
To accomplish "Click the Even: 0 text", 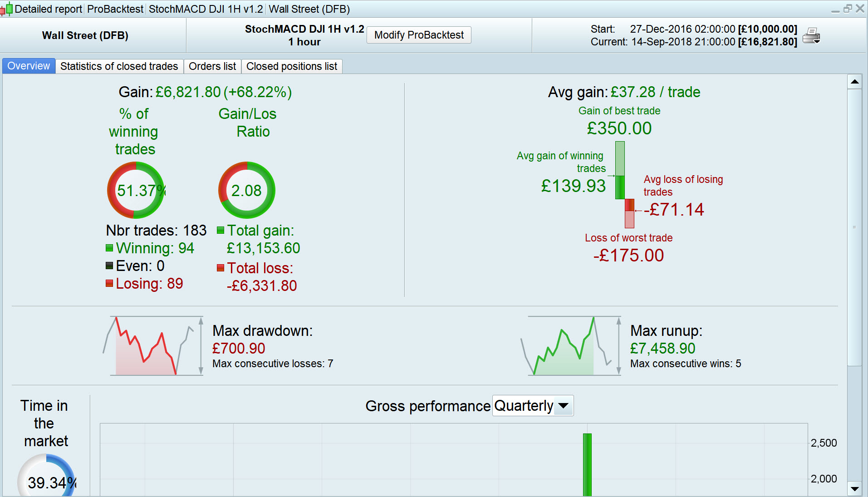I will point(140,266).
